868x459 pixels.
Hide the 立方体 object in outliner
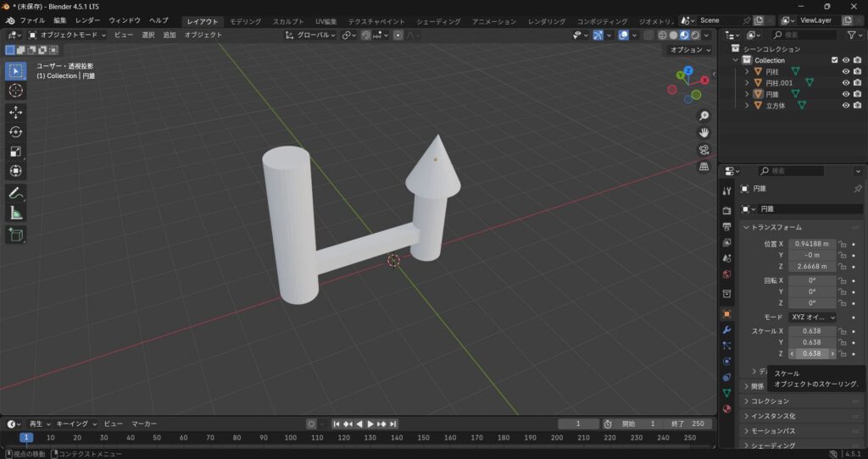(845, 106)
